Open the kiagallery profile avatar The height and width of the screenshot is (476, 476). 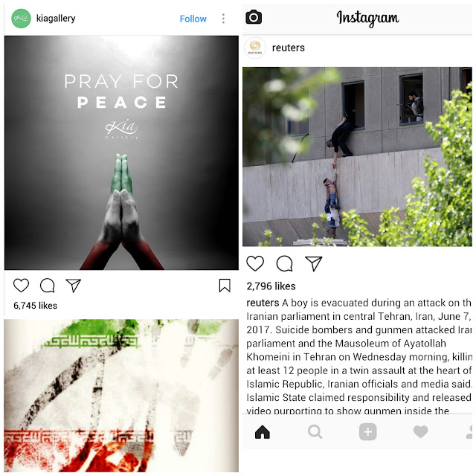(x=21, y=19)
